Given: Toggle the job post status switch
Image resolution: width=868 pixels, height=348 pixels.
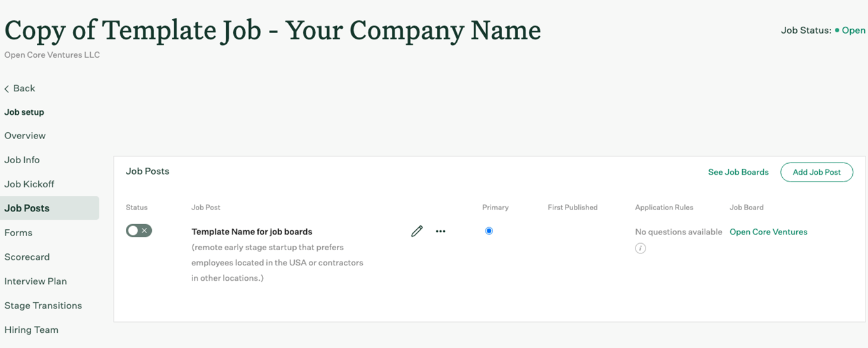Looking at the screenshot, I should pyautogui.click(x=139, y=231).
